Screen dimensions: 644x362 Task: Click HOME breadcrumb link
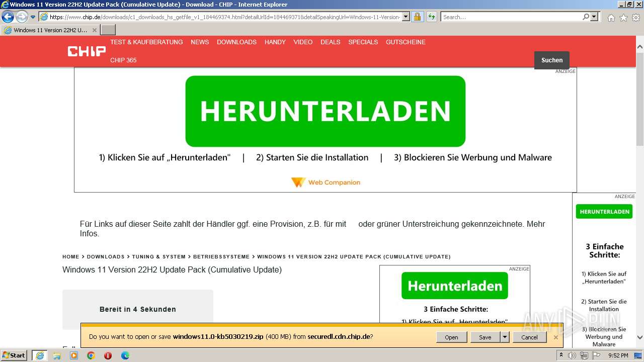pyautogui.click(x=71, y=257)
